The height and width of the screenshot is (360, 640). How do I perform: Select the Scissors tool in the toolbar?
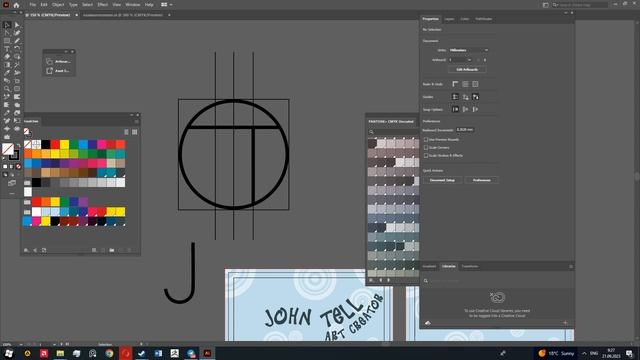click(17, 65)
